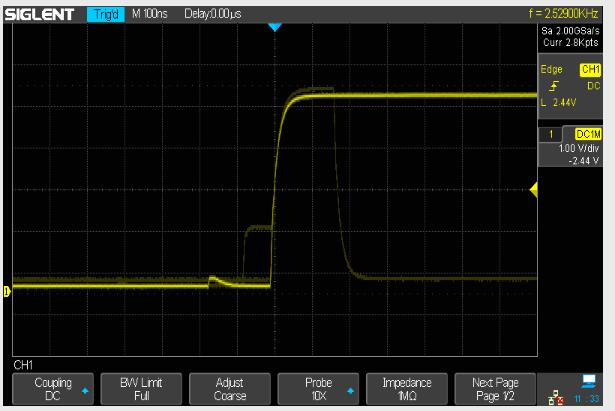Select the Delay:0.00µs readout
This screenshot has width=615, height=411.
click(x=213, y=14)
